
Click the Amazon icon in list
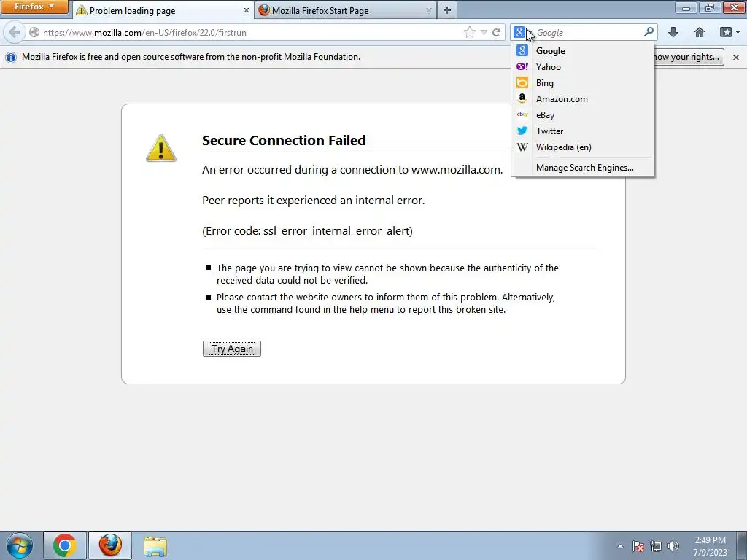click(522, 98)
